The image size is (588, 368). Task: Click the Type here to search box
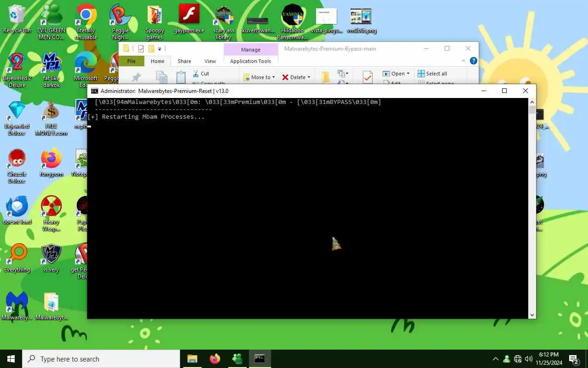[101, 359]
